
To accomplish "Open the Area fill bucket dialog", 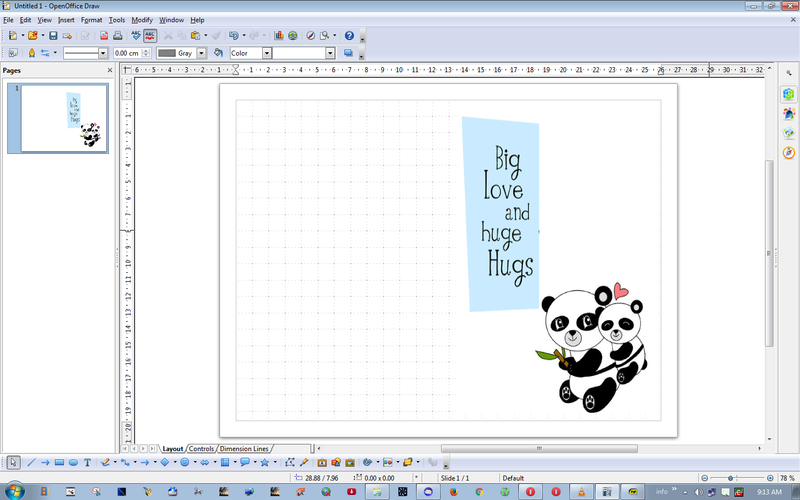I will (218, 53).
